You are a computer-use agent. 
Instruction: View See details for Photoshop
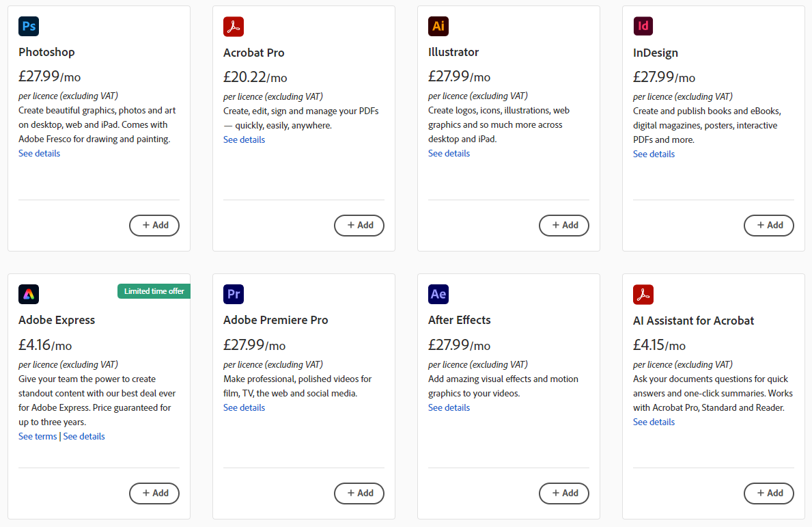[39, 154]
